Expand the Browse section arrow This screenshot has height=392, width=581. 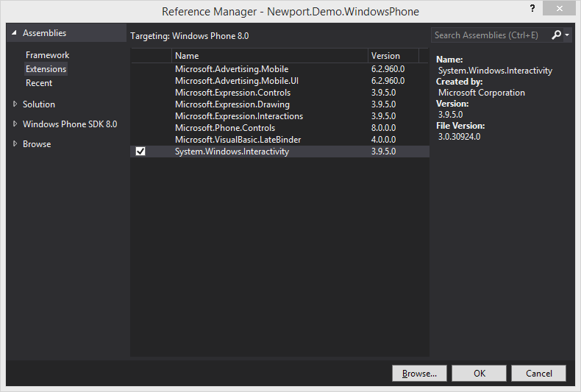[x=15, y=143]
